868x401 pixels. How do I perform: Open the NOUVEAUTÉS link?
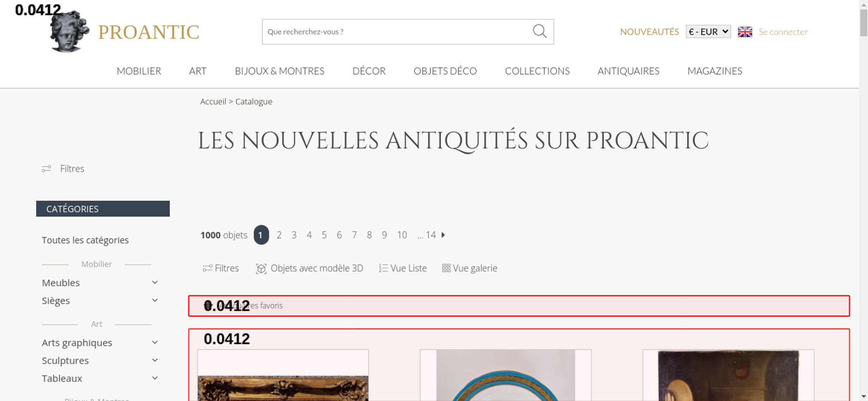click(649, 32)
